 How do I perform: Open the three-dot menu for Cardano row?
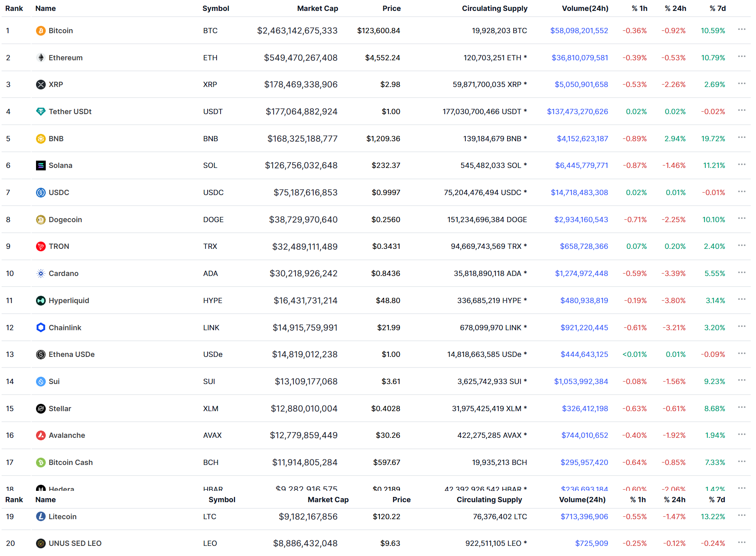(x=741, y=272)
